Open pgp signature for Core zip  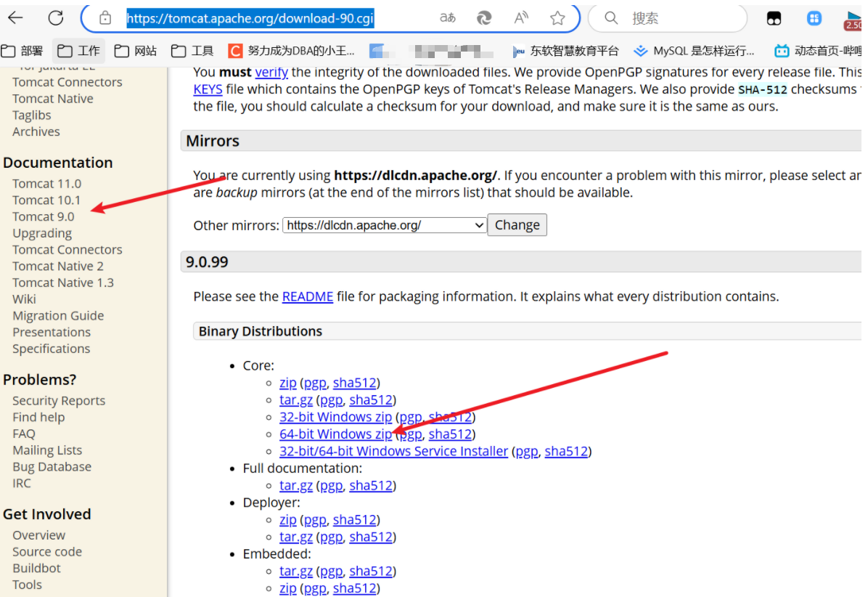pyautogui.click(x=315, y=383)
